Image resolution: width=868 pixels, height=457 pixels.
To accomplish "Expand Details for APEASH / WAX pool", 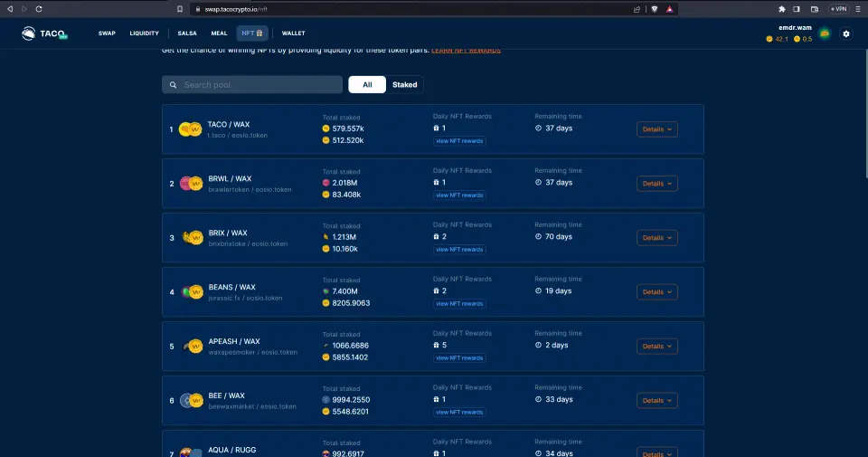I will pyautogui.click(x=656, y=347).
